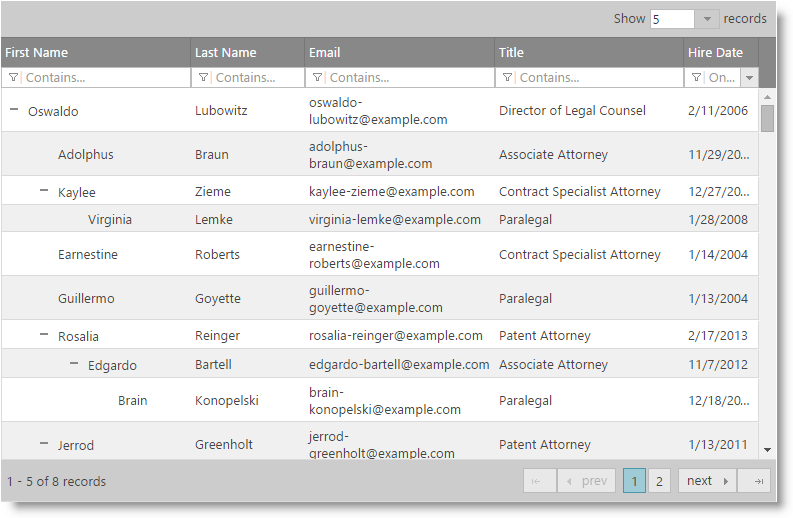Open the Show records count dropdown
This screenshot has height=518, width=793.
pos(707,19)
